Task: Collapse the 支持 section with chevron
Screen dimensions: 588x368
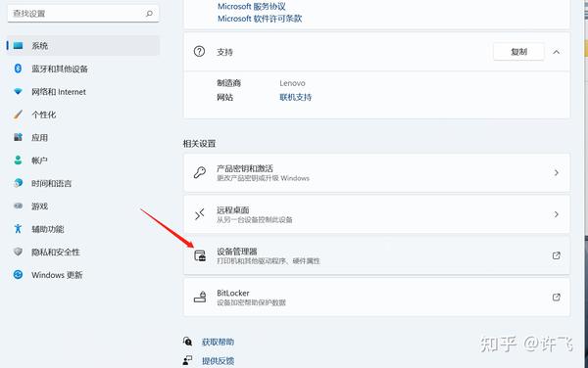Action: [x=557, y=52]
